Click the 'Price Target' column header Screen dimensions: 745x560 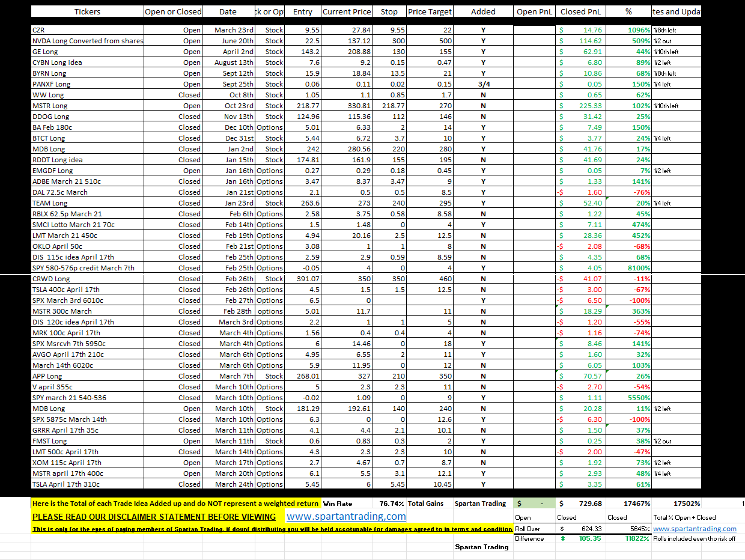point(430,11)
